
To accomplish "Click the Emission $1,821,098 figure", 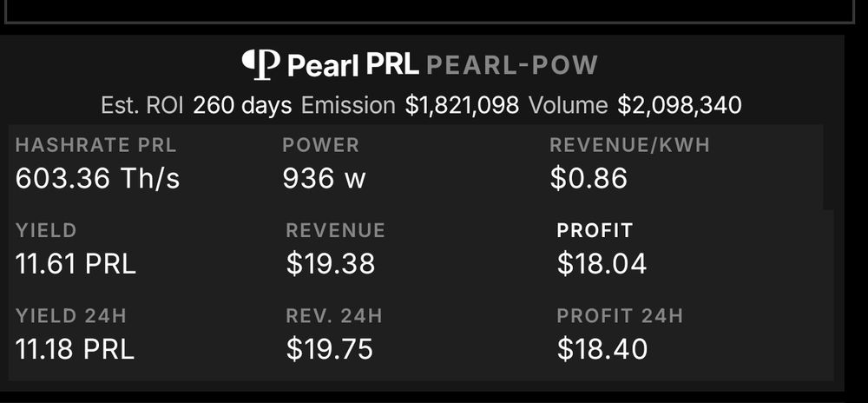I will point(410,105).
